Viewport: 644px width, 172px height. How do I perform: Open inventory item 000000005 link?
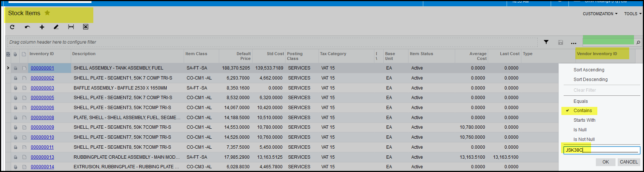tap(42, 98)
